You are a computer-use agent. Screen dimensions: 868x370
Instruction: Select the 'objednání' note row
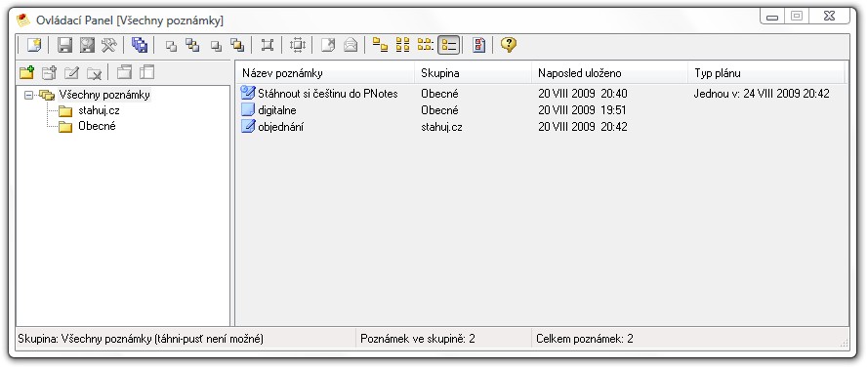280,127
